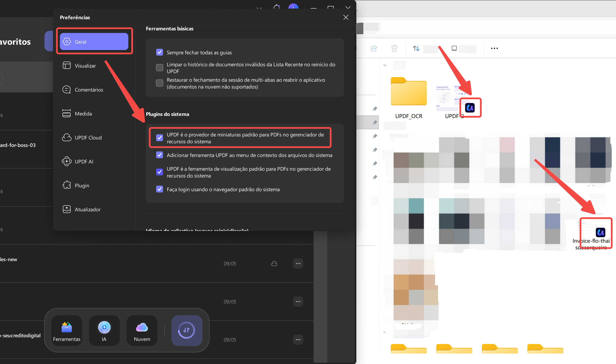The width and height of the screenshot is (616, 364).
Task: Click the cloud icon beside 09/05
Action: coord(274,263)
